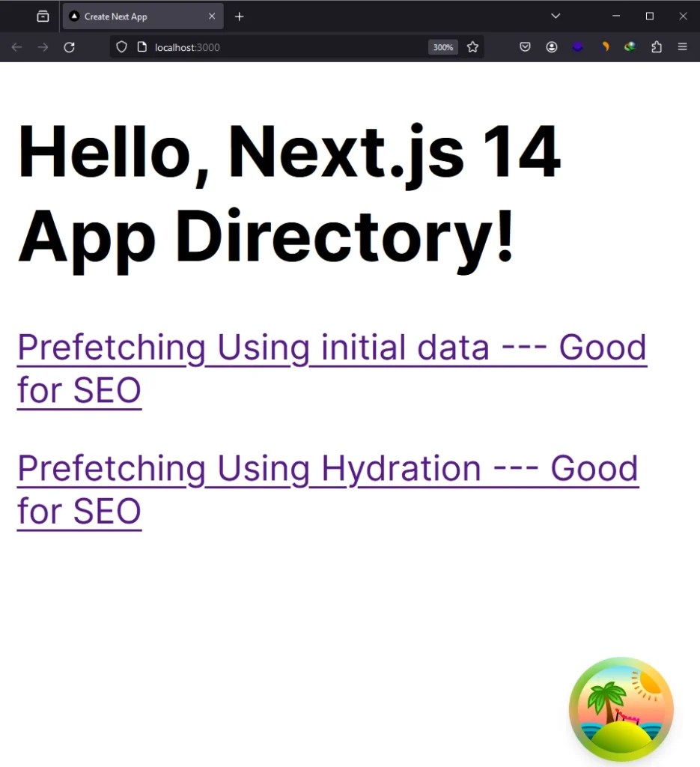Click the 300% zoom level indicator
The width and height of the screenshot is (700, 767).
pyautogui.click(x=442, y=46)
